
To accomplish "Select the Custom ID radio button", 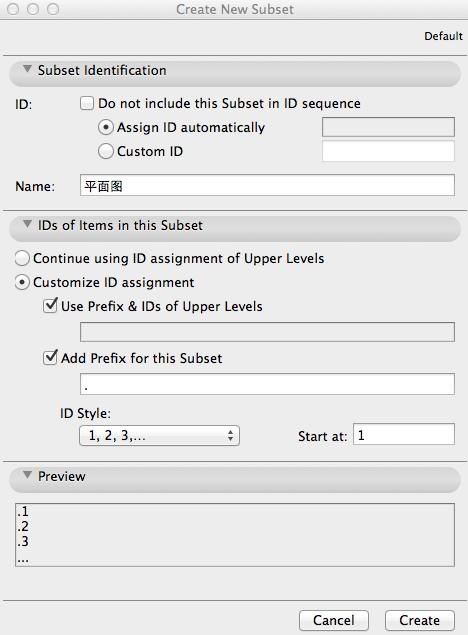I will (105, 151).
